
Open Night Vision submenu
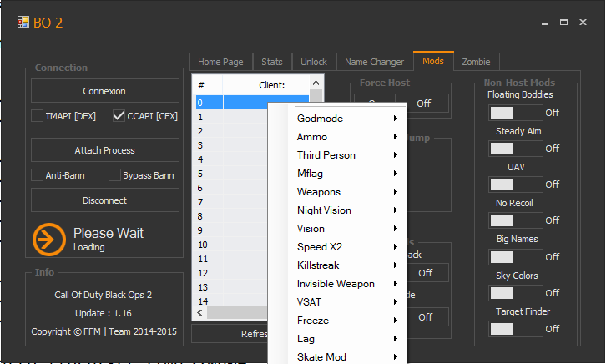point(347,210)
